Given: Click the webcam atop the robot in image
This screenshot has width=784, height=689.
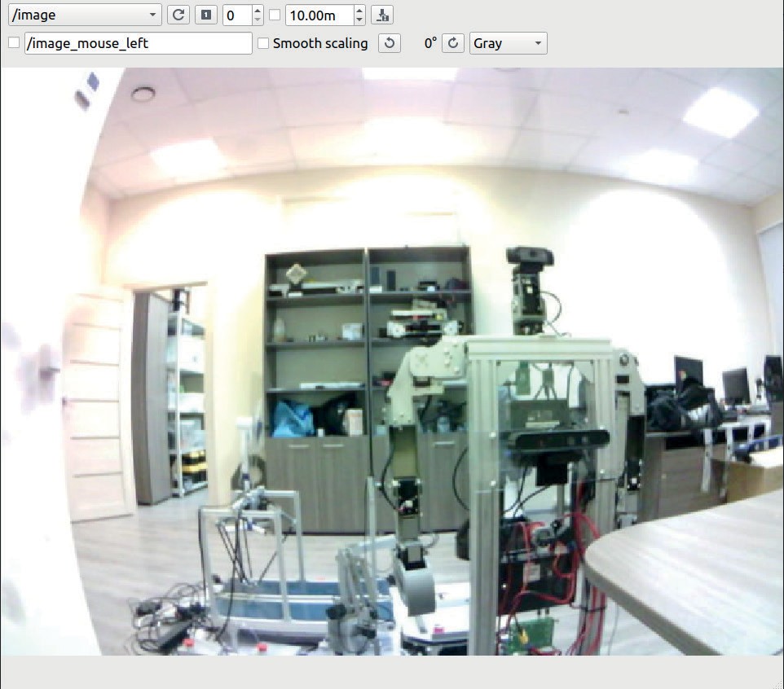Looking at the screenshot, I should [530, 257].
